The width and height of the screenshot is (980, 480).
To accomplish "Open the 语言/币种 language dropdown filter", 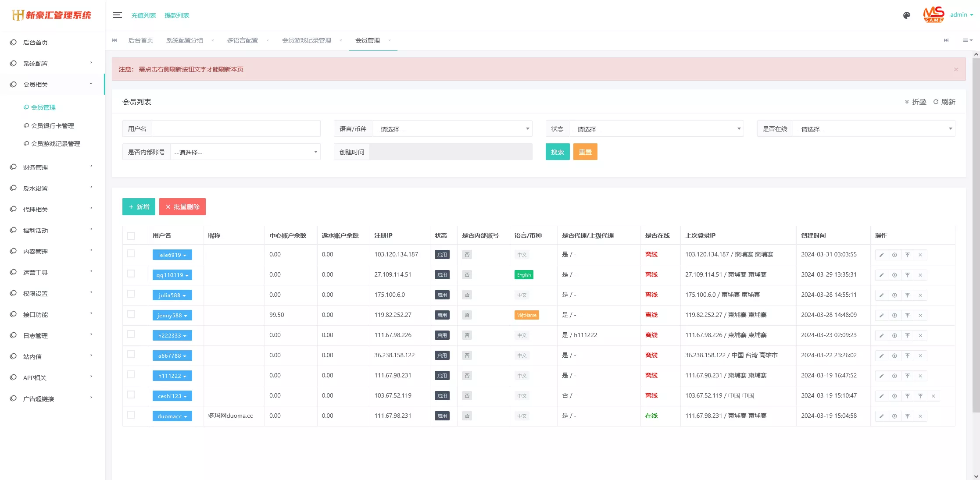I will click(x=452, y=128).
